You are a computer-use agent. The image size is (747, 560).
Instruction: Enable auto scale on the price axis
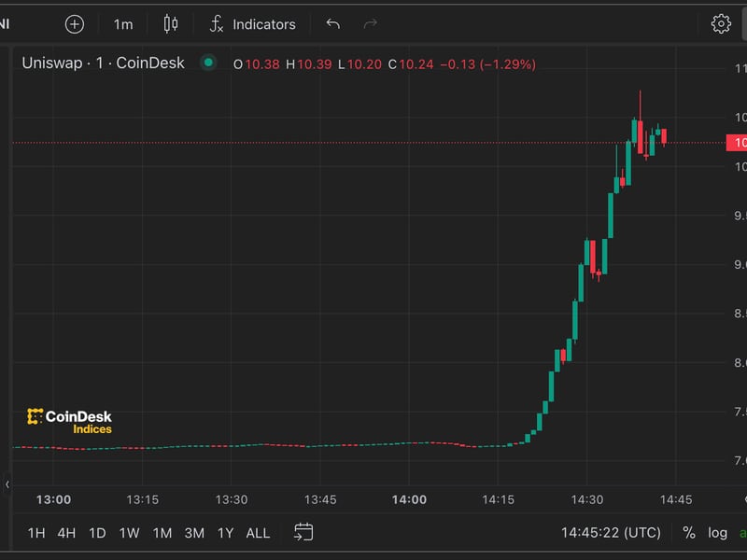coord(742,532)
